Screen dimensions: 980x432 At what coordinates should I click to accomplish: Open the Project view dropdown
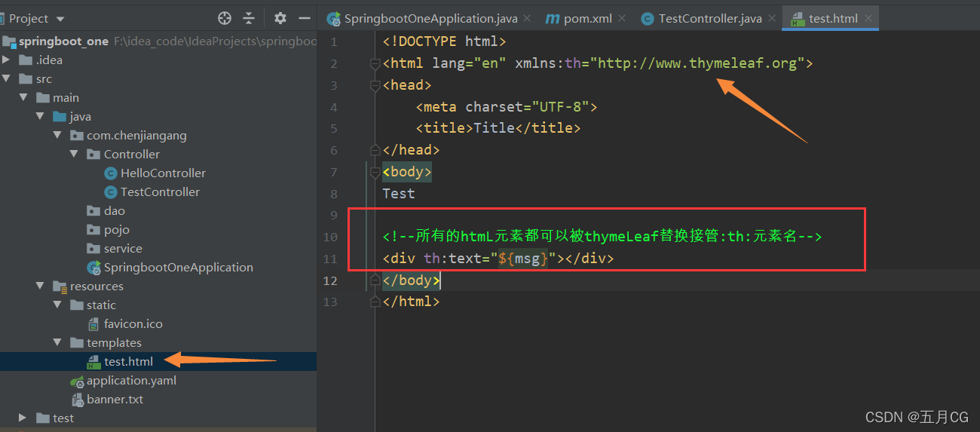coord(60,19)
